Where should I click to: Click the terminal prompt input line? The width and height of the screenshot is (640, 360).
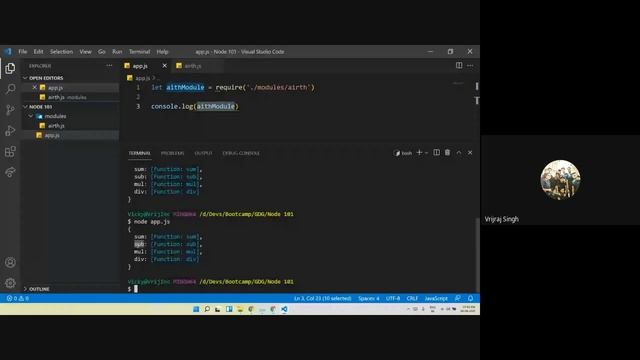click(301, 289)
